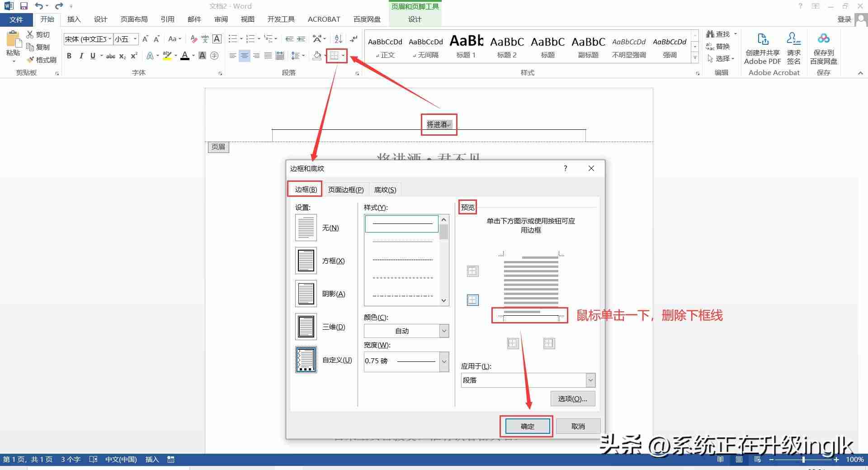Viewport: 868px width, 470px height.
Task: Decrease paragraph indent
Action: point(289,39)
